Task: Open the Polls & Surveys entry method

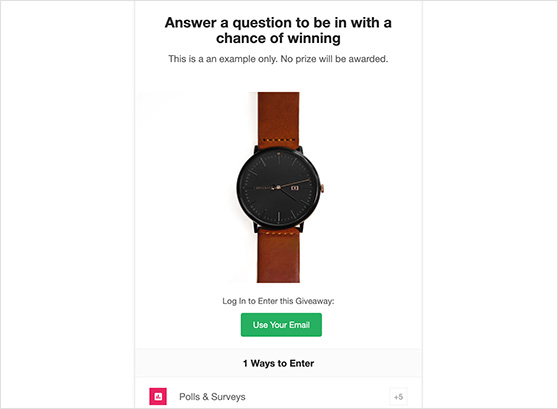Action: 278,396
